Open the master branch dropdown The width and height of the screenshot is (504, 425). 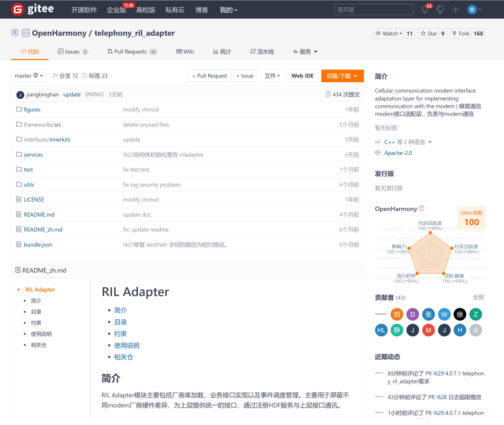29,76
